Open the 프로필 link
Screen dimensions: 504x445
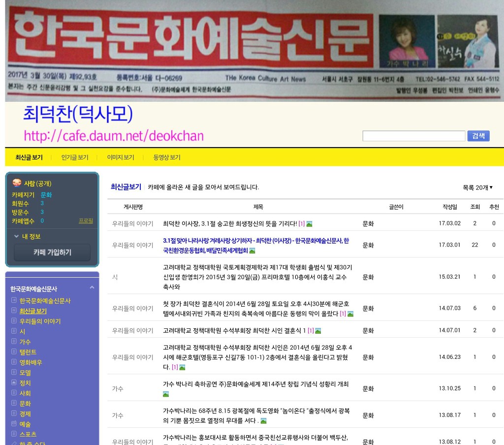(x=86, y=221)
